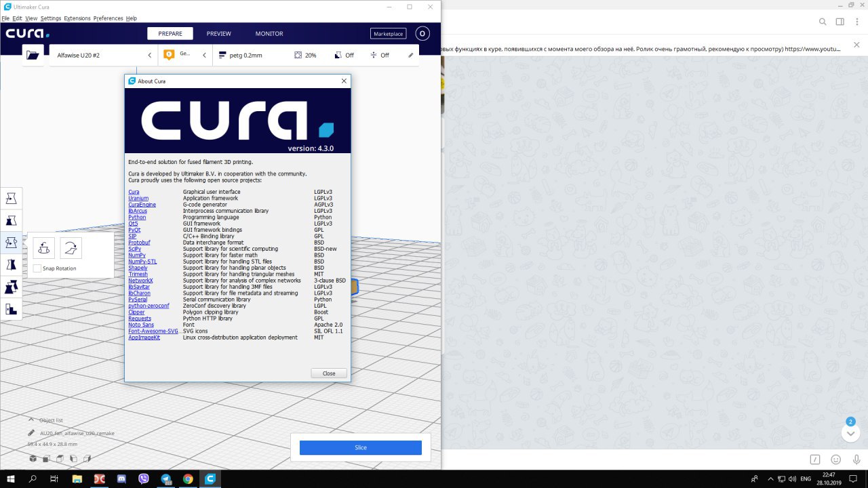This screenshot has height=488, width=868.
Task: Search in the Telegram chat
Action: 823,22
